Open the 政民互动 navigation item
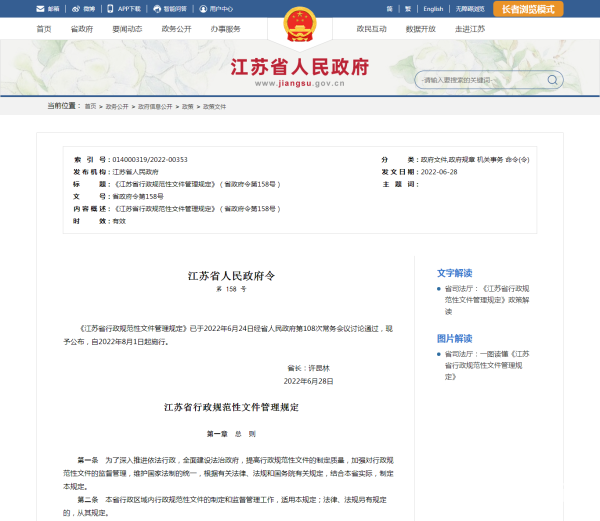 pyautogui.click(x=371, y=29)
